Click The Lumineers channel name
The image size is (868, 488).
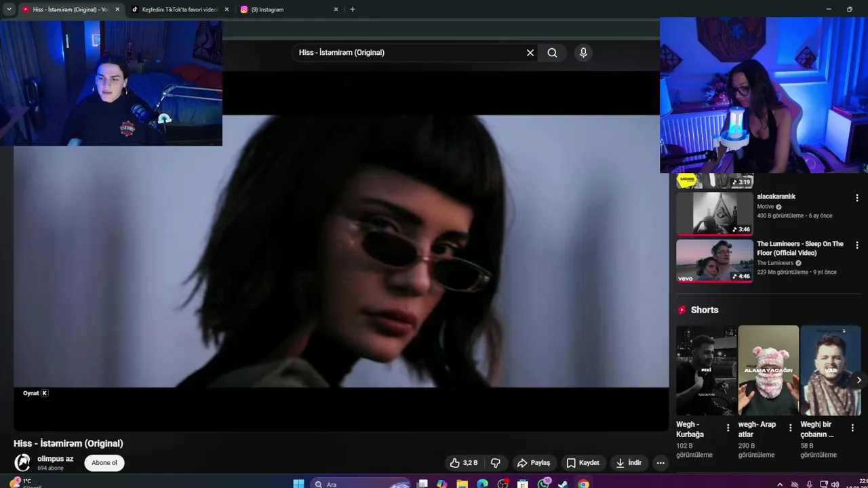tap(775, 263)
